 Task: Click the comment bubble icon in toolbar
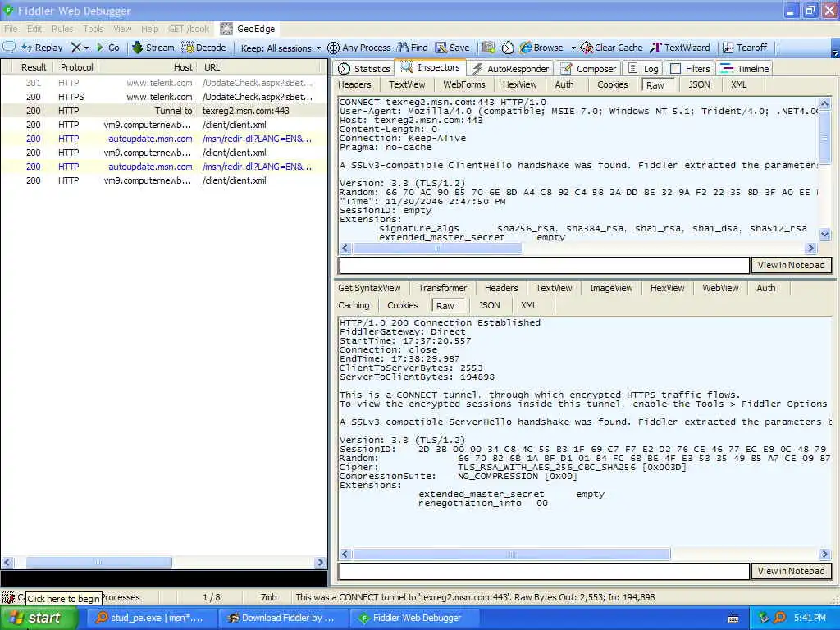pos(9,47)
